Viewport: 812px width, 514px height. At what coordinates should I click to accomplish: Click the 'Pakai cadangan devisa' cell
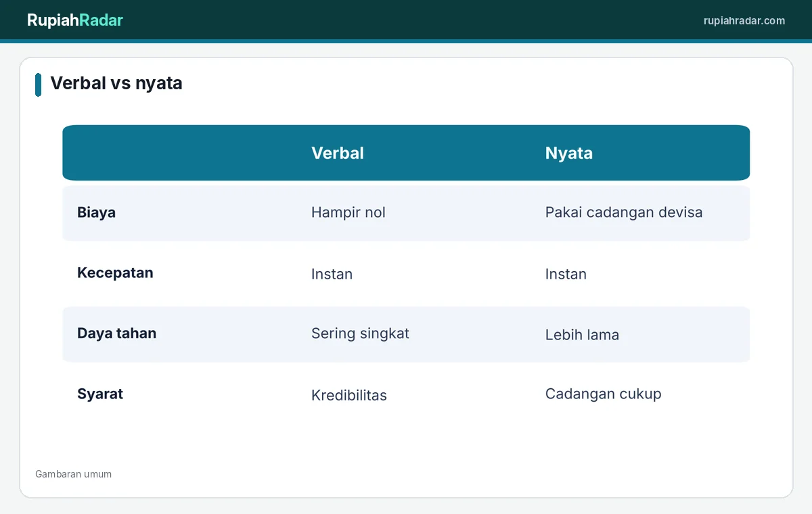click(624, 212)
